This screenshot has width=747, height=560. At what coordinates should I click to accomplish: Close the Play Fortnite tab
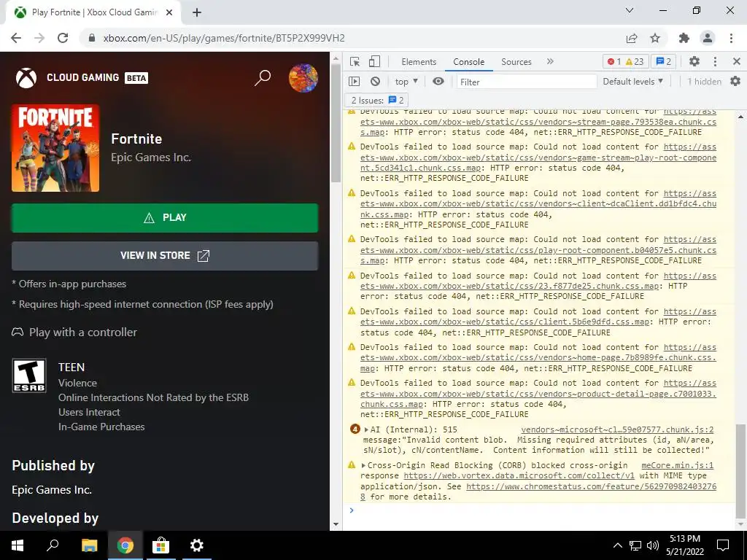169,13
